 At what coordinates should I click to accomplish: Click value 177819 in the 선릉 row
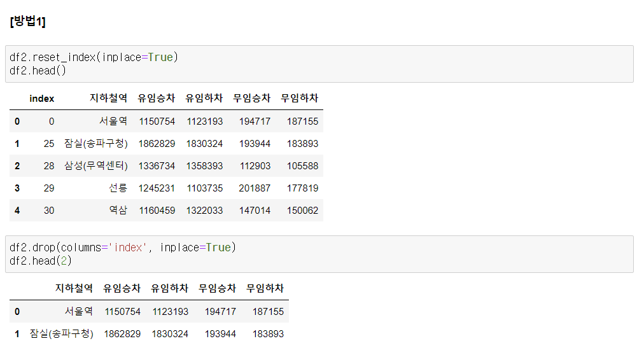click(x=302, y=188)
